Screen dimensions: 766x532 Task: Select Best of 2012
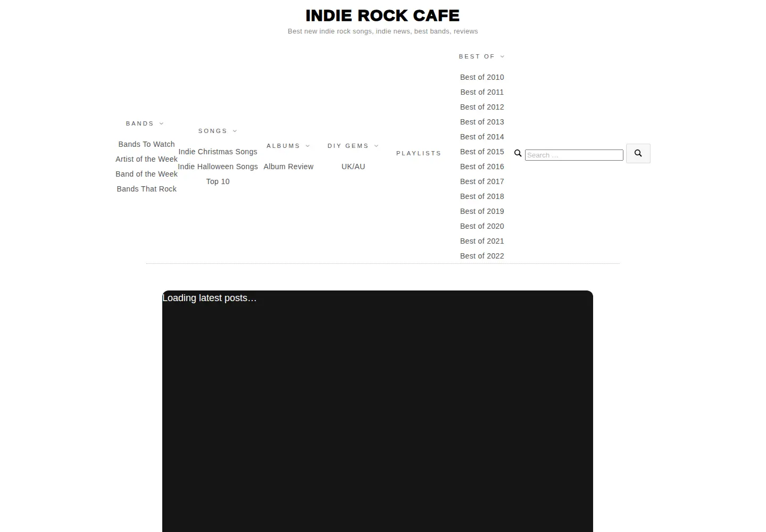pos(482,107)
